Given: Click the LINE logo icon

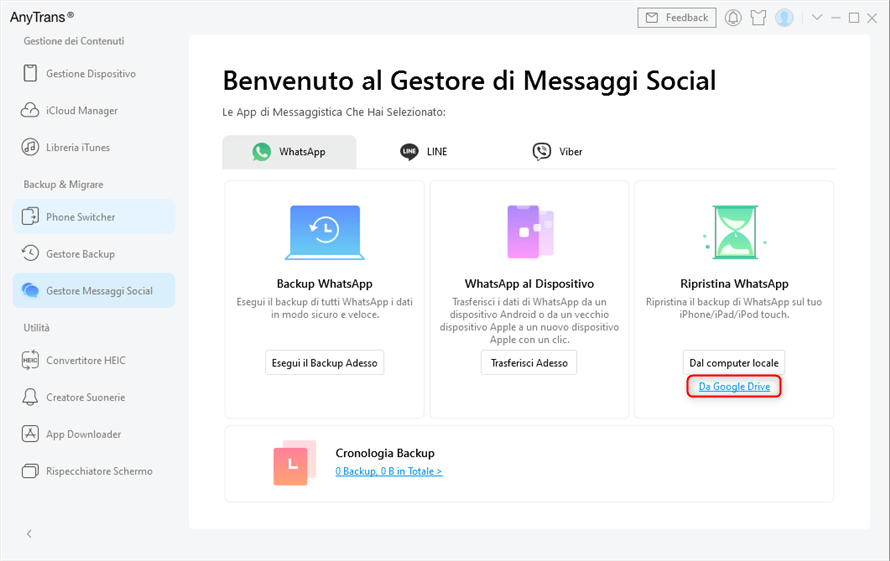Looking at the screenshot, I should coord(409,152).
